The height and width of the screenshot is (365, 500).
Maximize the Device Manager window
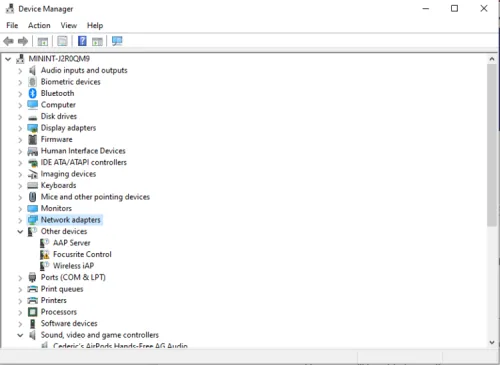point(454,9)
